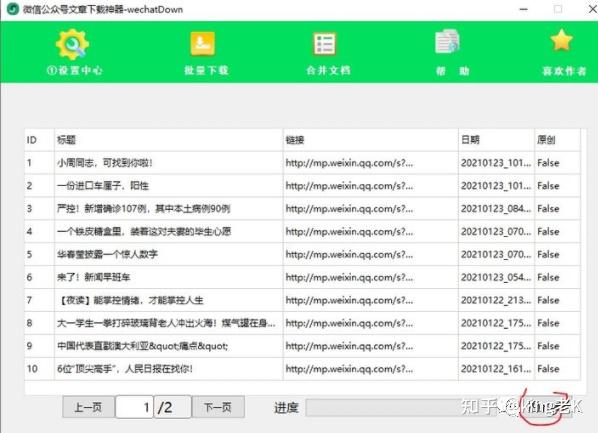Select title 华春莹披露一个惊人数字

click(x=108, y=254)
